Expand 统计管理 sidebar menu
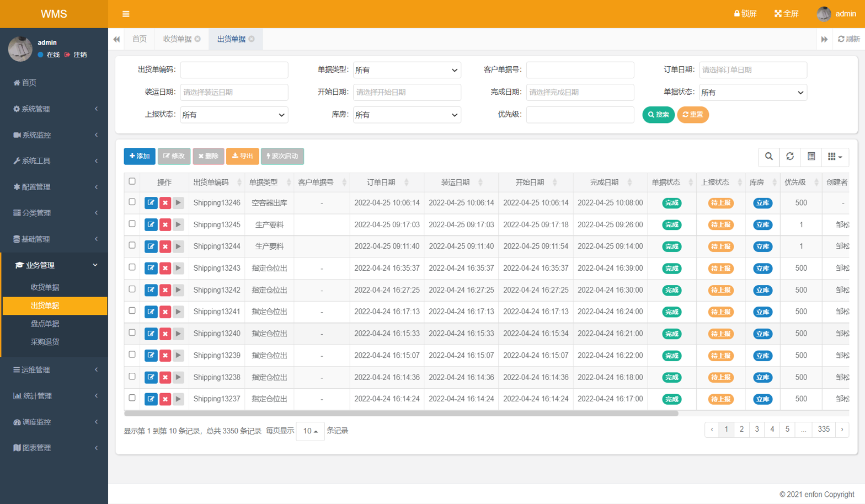Viewport: 865px width, 504px height. tap(54, 396)
